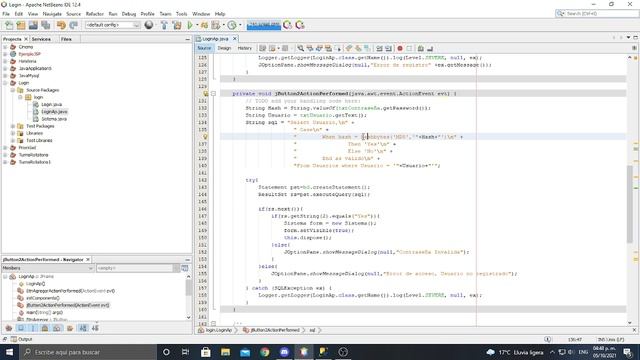Image resolution: width=640 pixels, height=360 pixels.
Task: Open the File menu
Action: (6, 14)
